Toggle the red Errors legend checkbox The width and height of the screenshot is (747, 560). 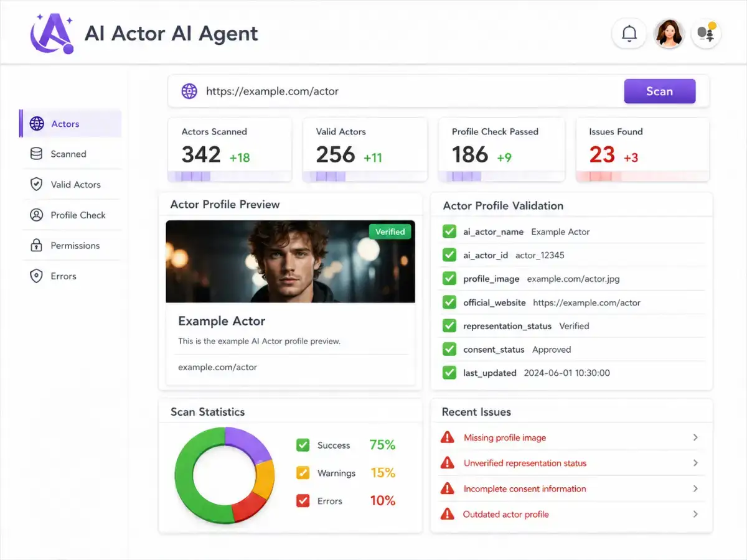click(x=303, y=501)
